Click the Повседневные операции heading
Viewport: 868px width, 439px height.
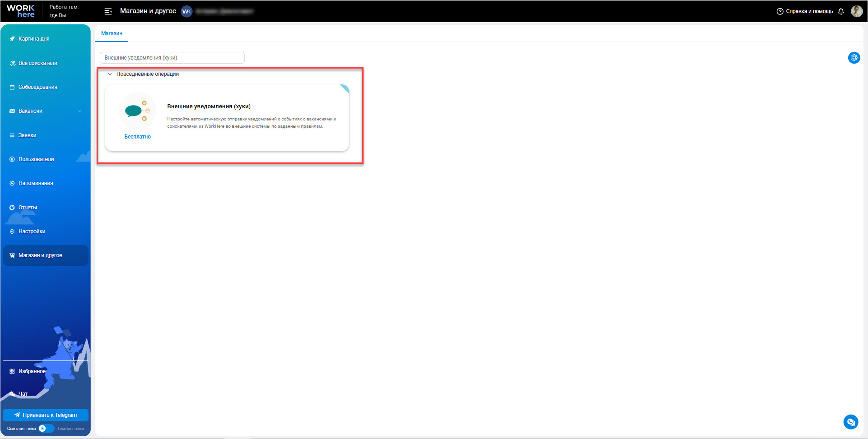148,74
